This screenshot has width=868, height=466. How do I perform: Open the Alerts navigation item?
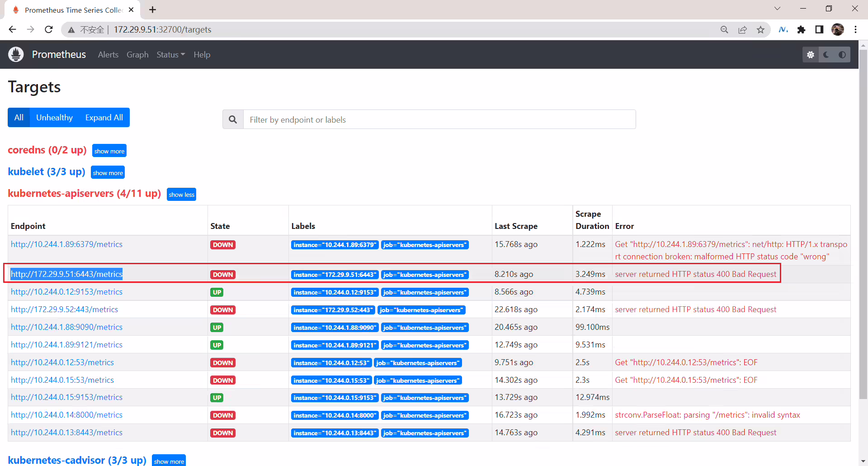108,55
